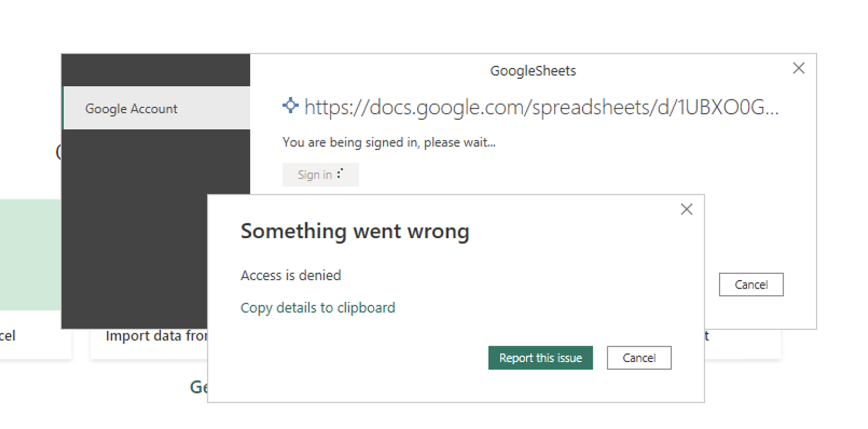
Task: Click the connector icon beside the spreadsheet URL
Action: pos(290,106)
